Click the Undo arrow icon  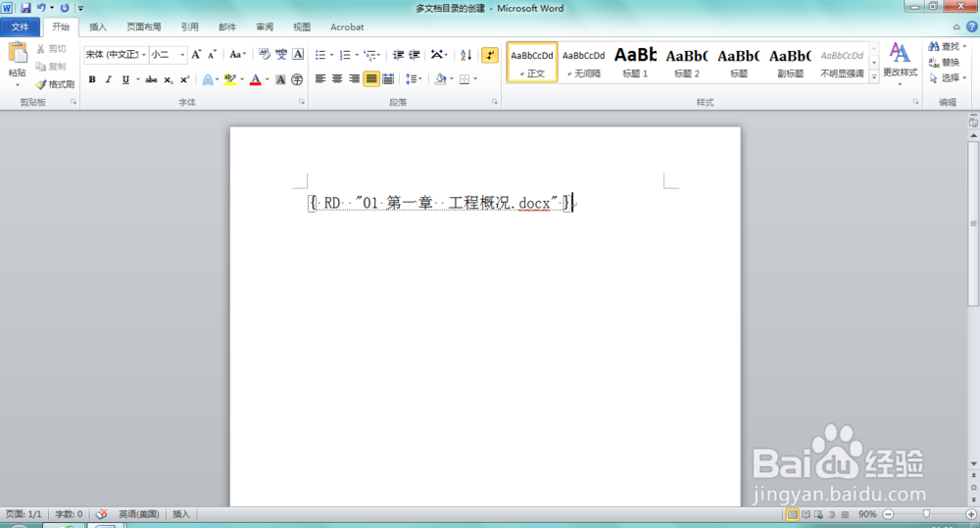click(x=41, y=8)
